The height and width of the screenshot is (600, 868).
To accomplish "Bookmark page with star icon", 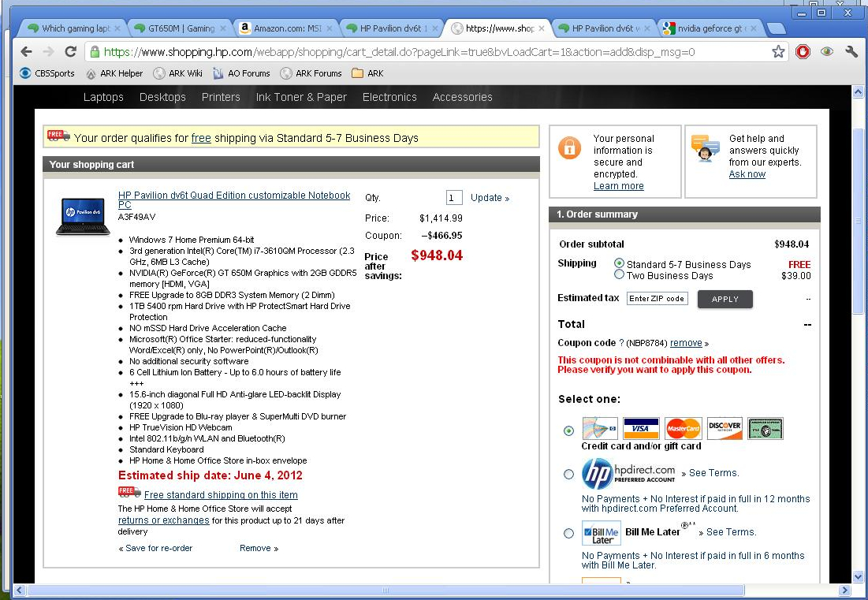I will click(778, 51).
